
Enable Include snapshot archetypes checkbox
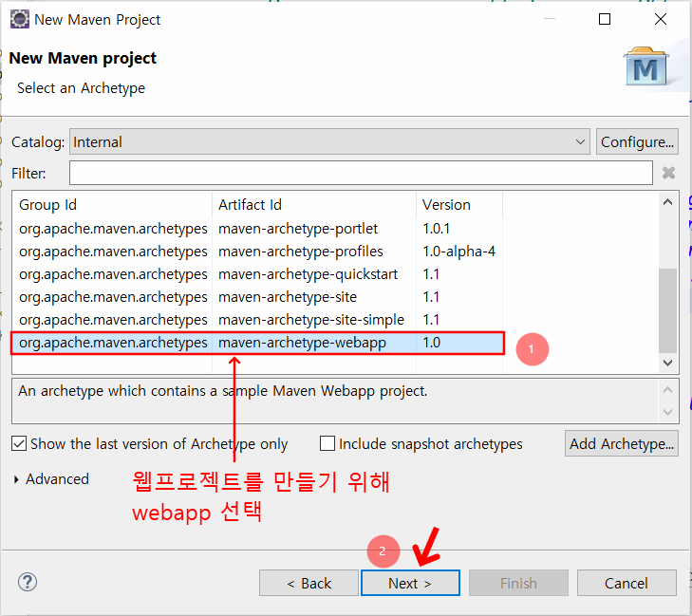(327, 443)
